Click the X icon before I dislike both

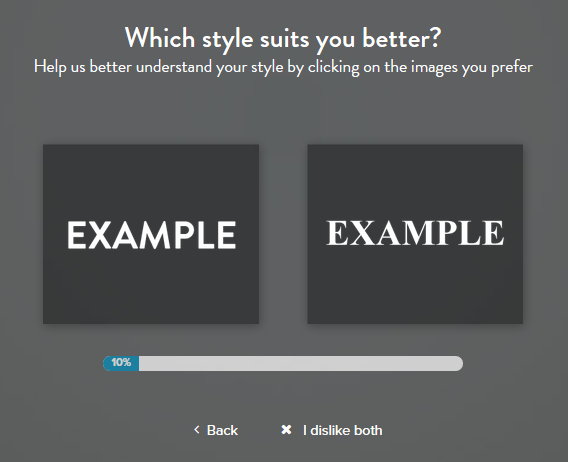pyautogui.click(x=286, y=430)
